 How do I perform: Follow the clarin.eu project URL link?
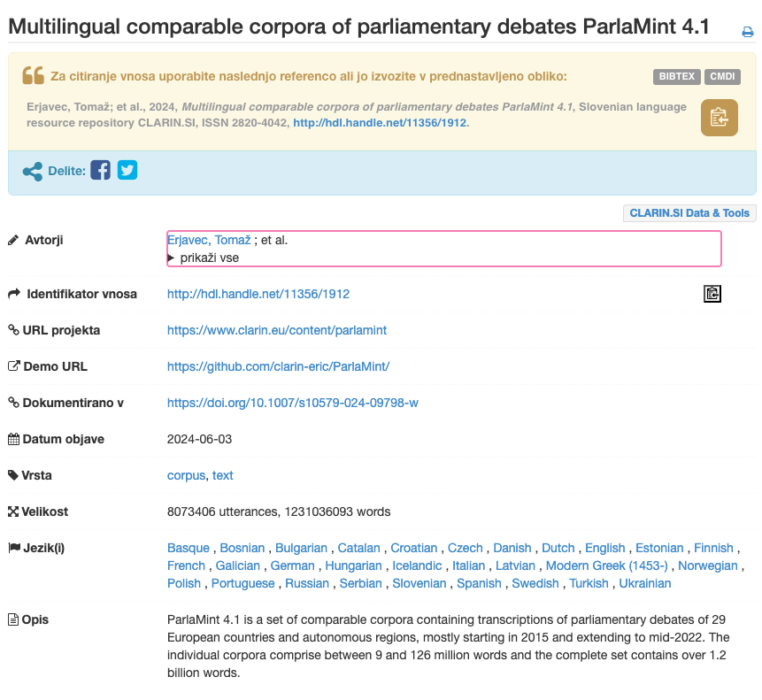point(277,330)
